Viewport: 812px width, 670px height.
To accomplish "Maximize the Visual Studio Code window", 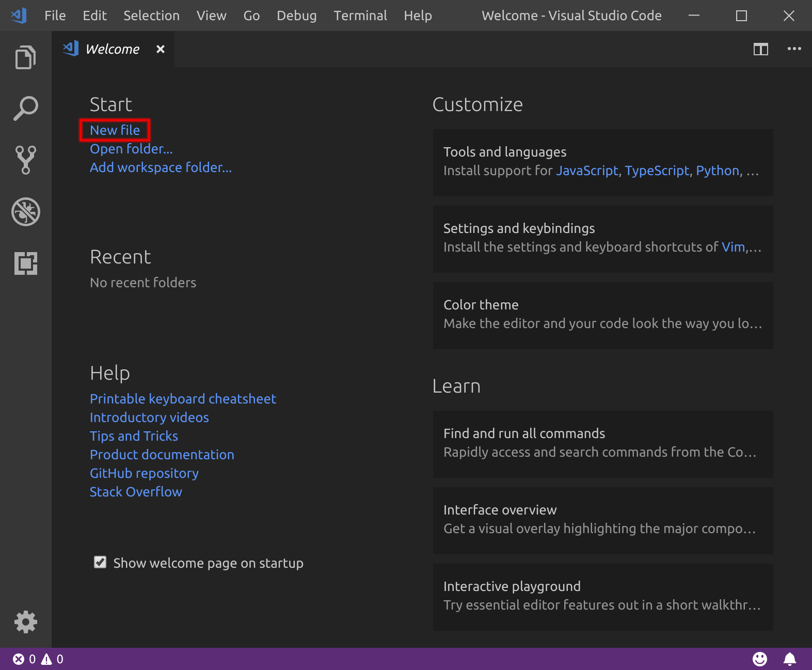I will click(x=741, y=15).
